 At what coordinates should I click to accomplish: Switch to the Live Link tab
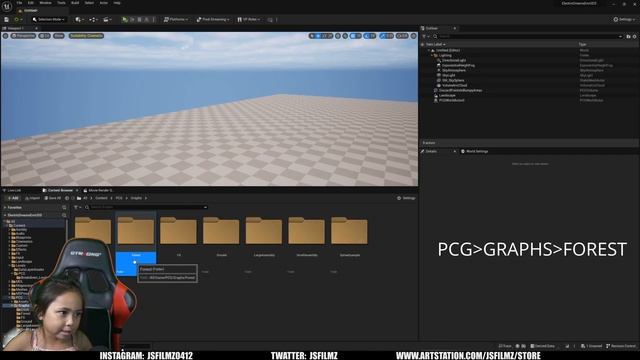14,190
